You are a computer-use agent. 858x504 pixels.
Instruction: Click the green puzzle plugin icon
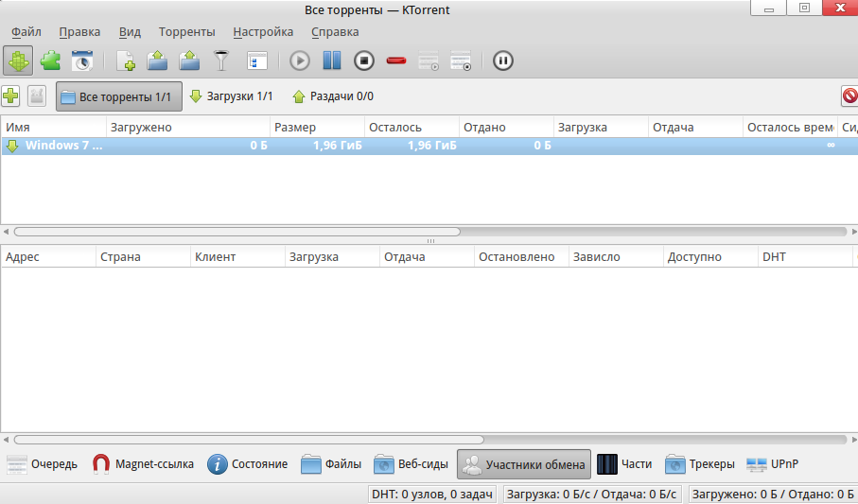(x=50, y=61)
